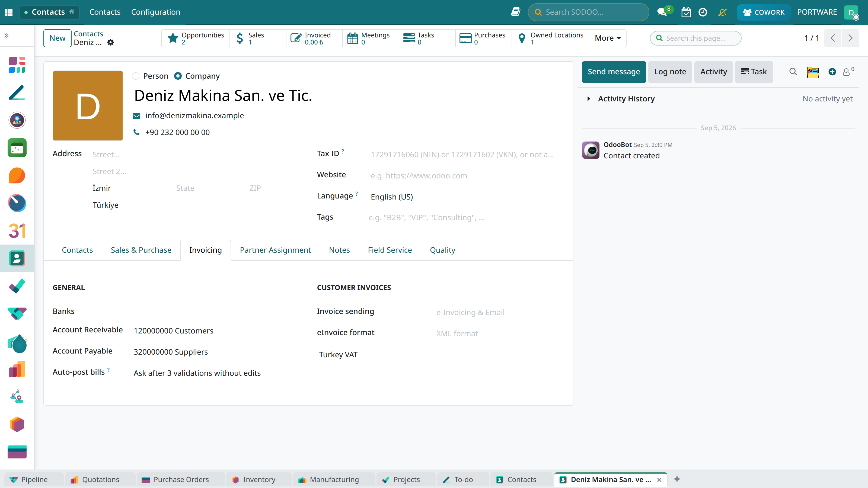The height and width of the screenshot is (488, 868).
Task: Click the followers icon showing 0
Action: point(848,72)
